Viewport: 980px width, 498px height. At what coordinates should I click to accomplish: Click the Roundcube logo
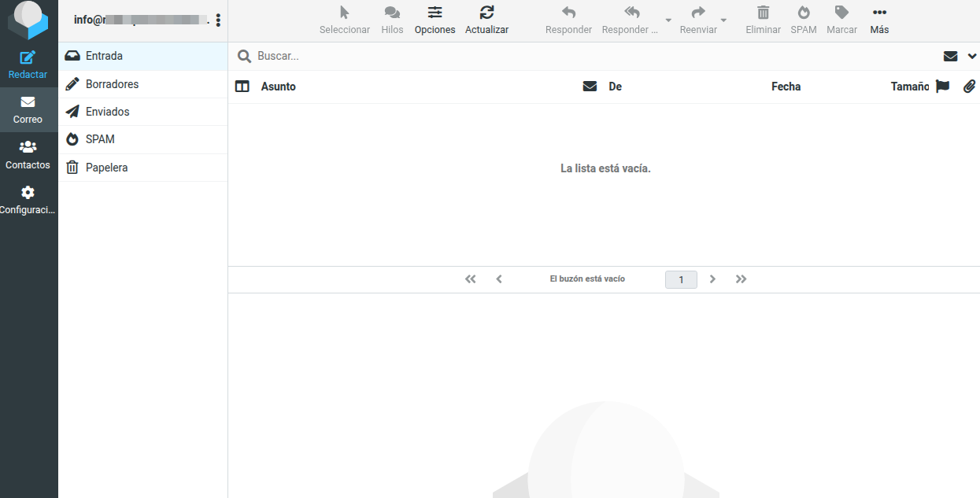click(28, 20)
